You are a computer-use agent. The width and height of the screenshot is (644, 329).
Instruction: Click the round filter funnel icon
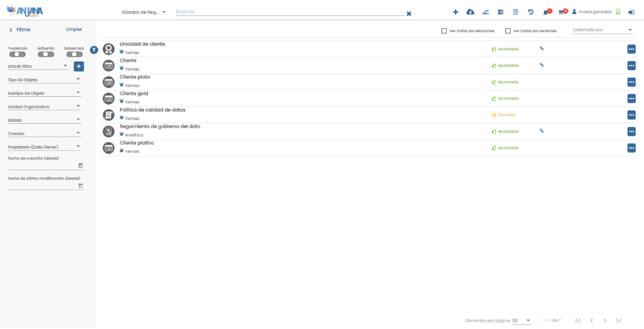[x=94, y=50]
